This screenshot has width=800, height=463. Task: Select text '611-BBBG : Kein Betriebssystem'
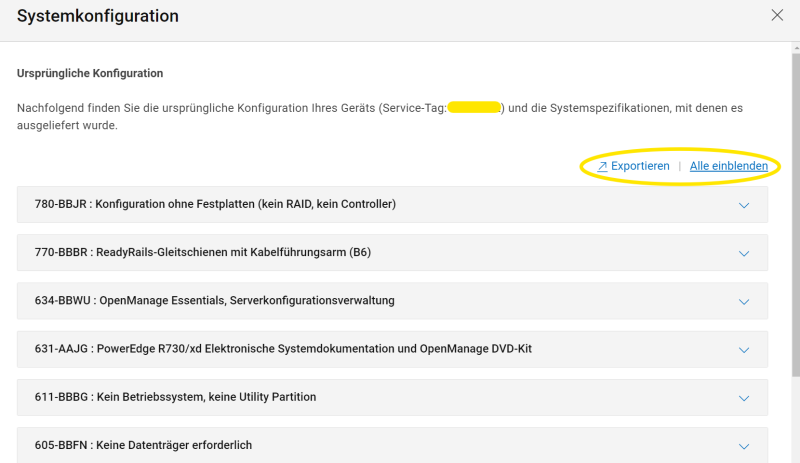point(120,397)
